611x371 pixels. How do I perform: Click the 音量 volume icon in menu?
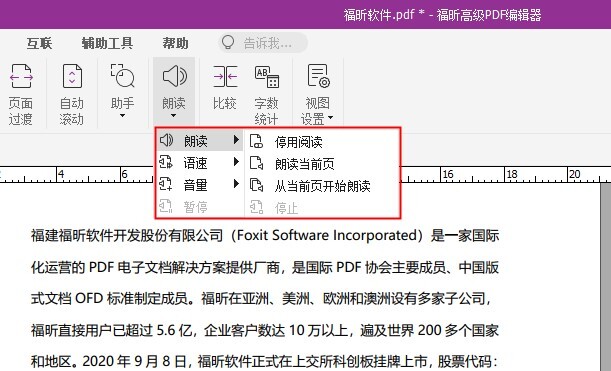pos(166,184)
